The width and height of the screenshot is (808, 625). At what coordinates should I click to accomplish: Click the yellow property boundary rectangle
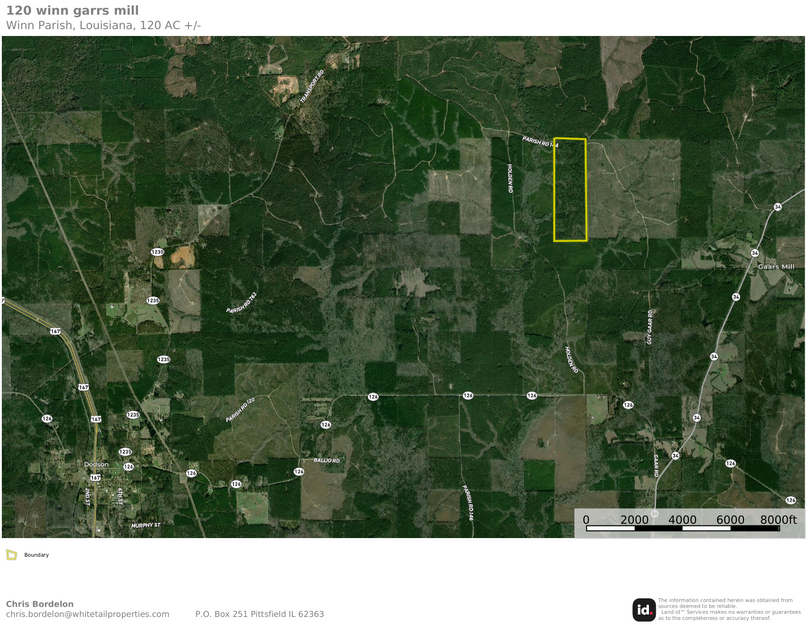pos(570,190)
